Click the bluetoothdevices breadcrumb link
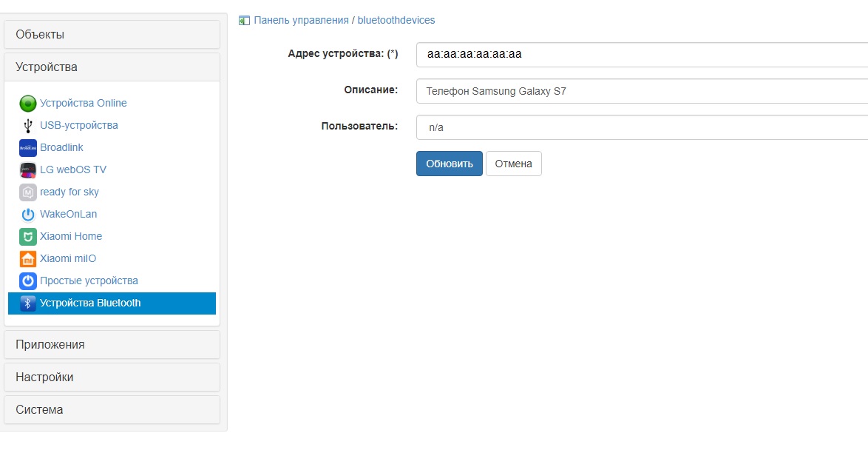 click(x=397, y=21)
